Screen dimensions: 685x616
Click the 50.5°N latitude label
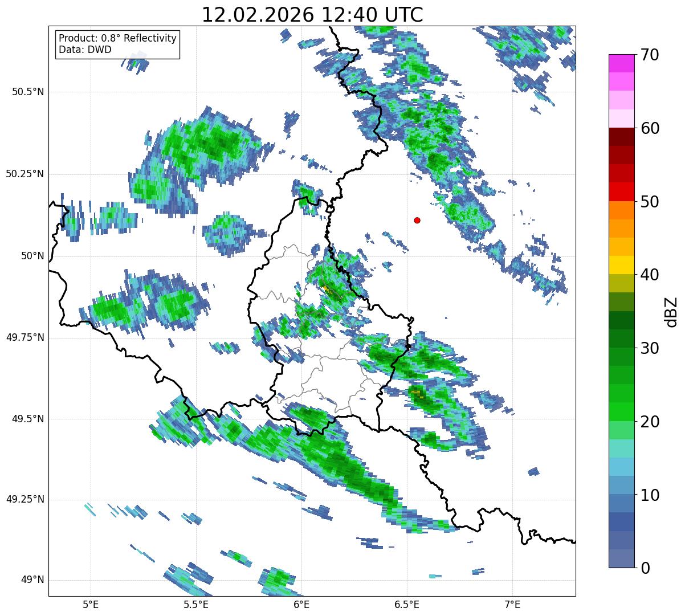28,92
